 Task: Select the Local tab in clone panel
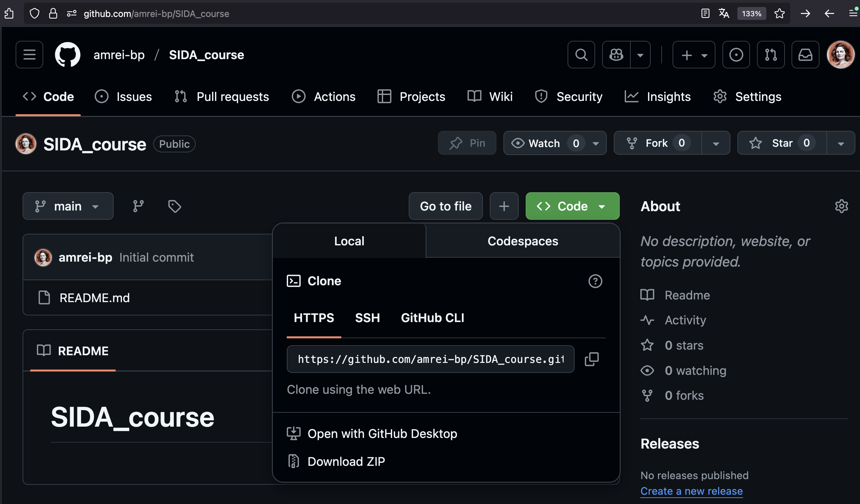click(x=349, y=241)
